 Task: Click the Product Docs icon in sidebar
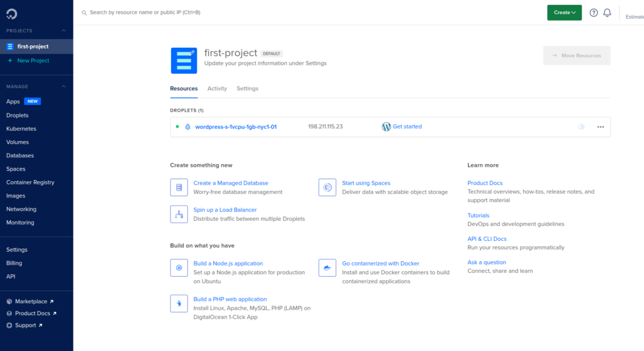(9, 313)
